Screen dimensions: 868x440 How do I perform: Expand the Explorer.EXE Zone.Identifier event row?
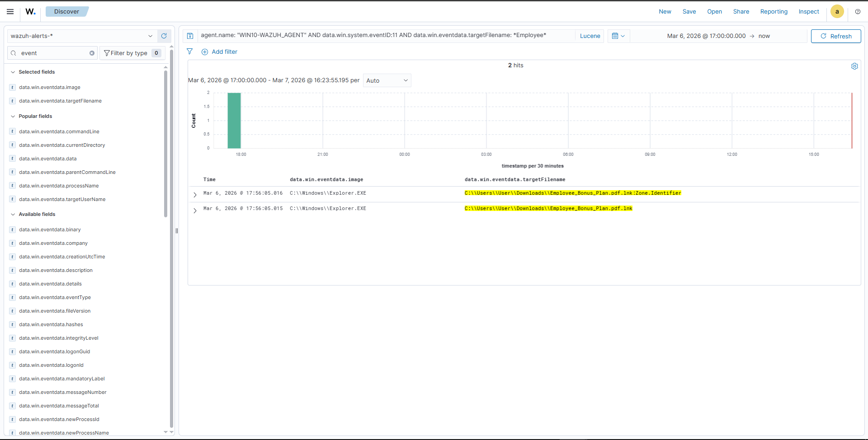coord(195,195)
